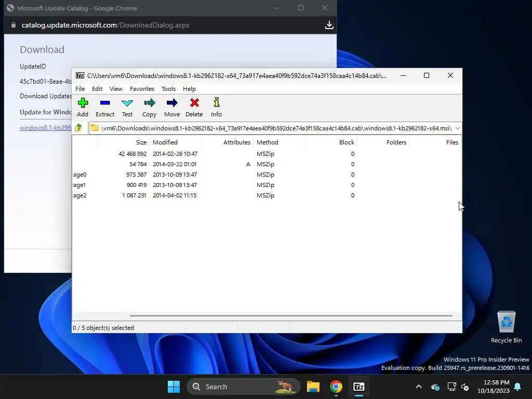The image size is (532, 399).
Task: Open the Edit menu
Action: pos(97,89)
